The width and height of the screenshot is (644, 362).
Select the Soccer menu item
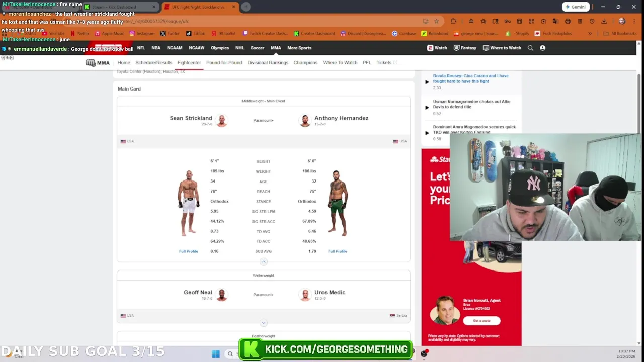(257, 48)
